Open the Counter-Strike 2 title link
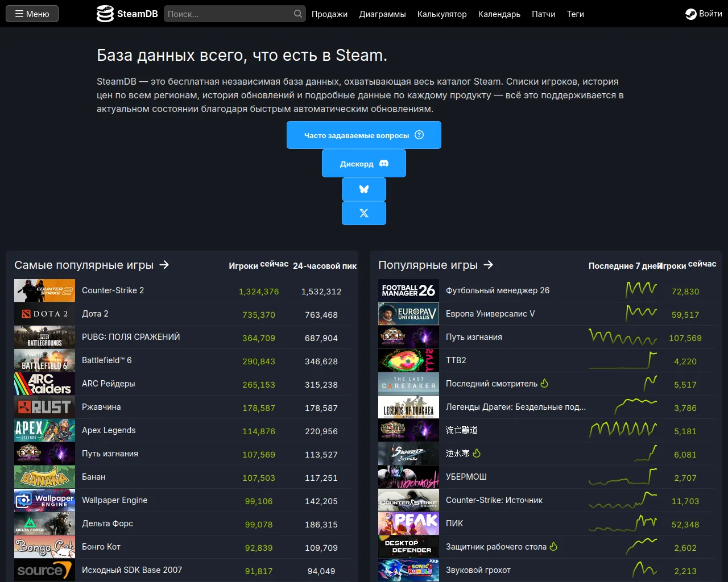The height and width of the screenshot is (582, 728). pyautogui.click(x=113, y=290)
